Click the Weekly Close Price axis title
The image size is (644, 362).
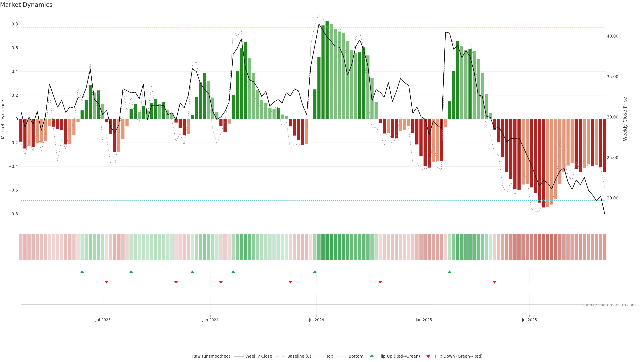click(625, 119)
